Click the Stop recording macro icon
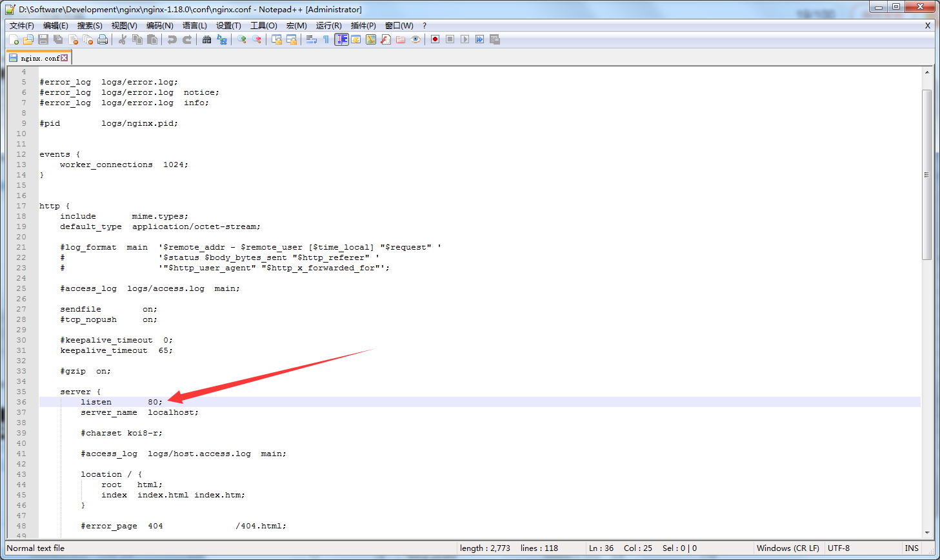 [x=450, y=39]
